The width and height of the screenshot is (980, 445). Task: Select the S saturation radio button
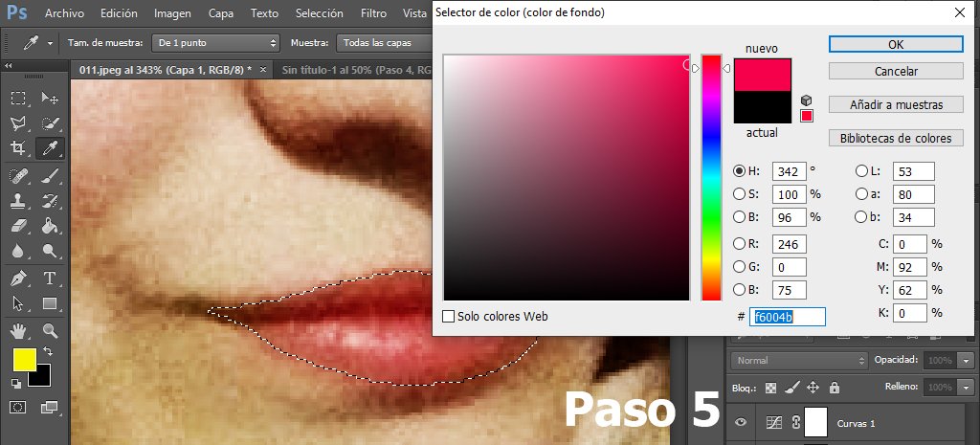(x=740, y=193)
